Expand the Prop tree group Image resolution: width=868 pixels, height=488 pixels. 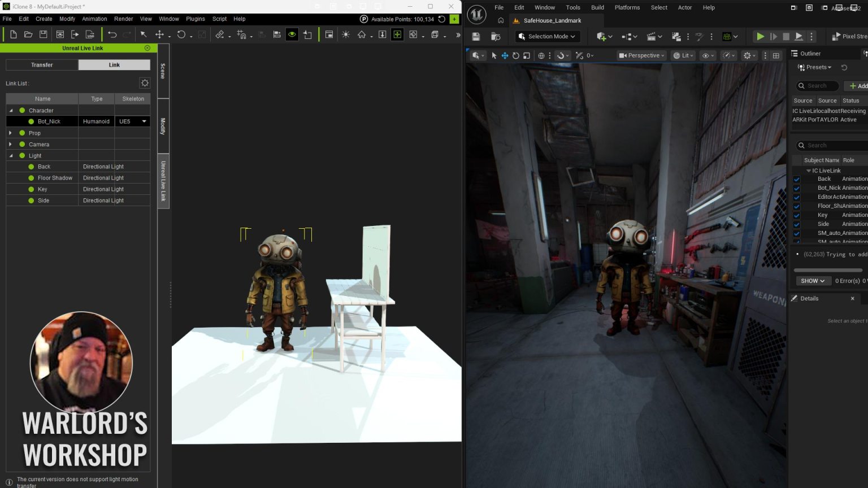10,133
